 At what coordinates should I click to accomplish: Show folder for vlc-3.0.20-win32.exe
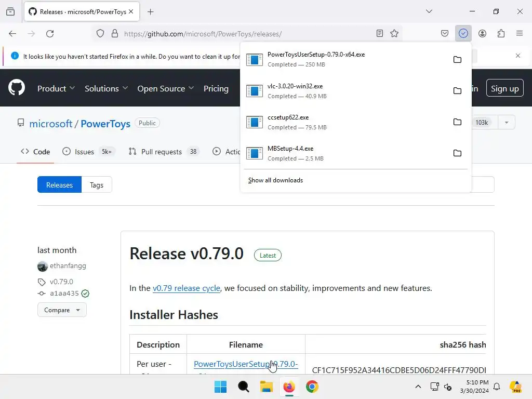point(457,90)
